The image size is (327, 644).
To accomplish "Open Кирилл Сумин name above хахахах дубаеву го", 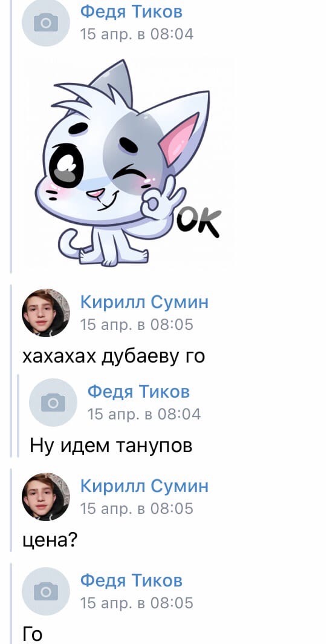I will pos(144,302).
